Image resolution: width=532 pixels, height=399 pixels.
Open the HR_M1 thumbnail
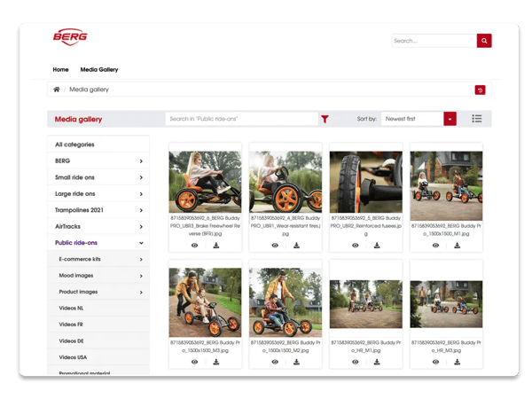[x=366, y=304]
